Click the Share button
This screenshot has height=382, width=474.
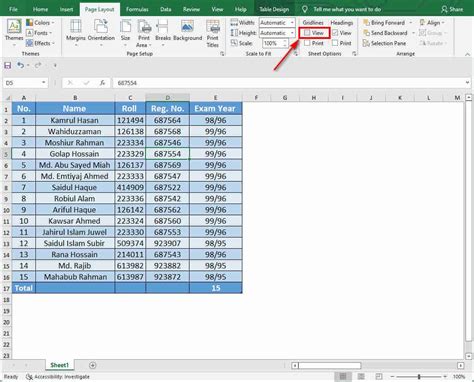[x=452, y=9]
